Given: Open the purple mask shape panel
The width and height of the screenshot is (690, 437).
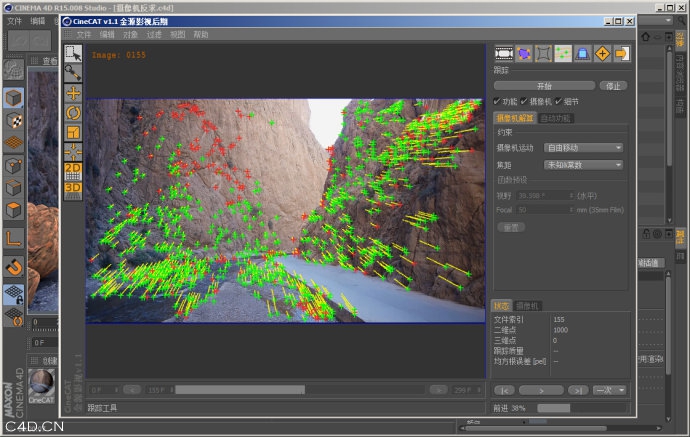Looking at the screenshot, I should [x=524, y=54].
